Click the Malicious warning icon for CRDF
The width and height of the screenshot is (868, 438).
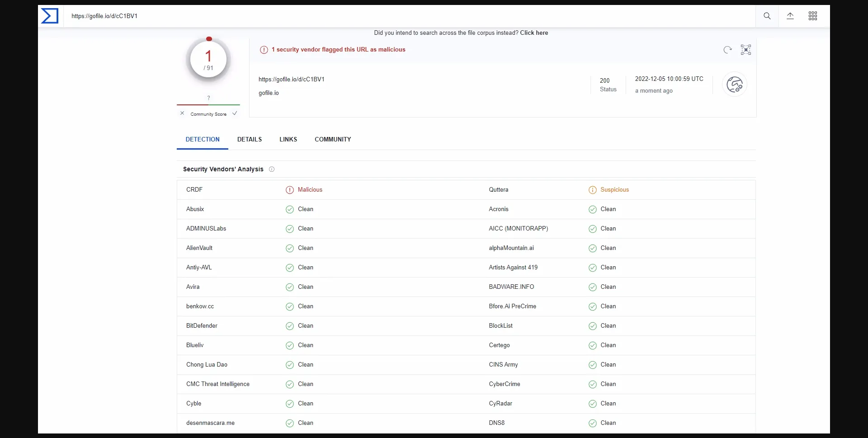(x=290, y=190)
